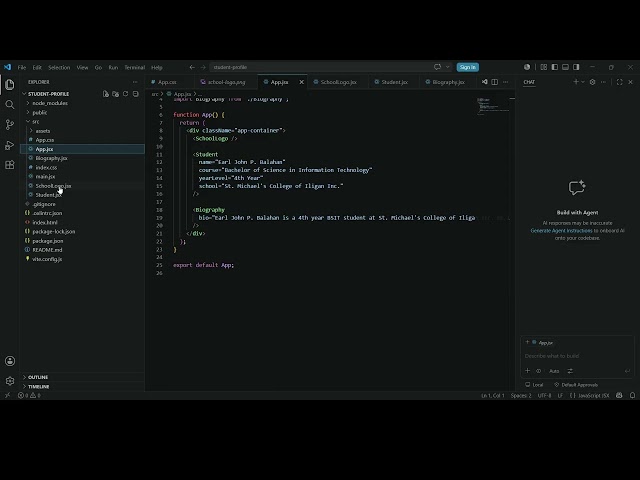The width and height of the screenshot is (640, 480).
Task: Open chat settings gear icon
Action: (x=592, y=82)
